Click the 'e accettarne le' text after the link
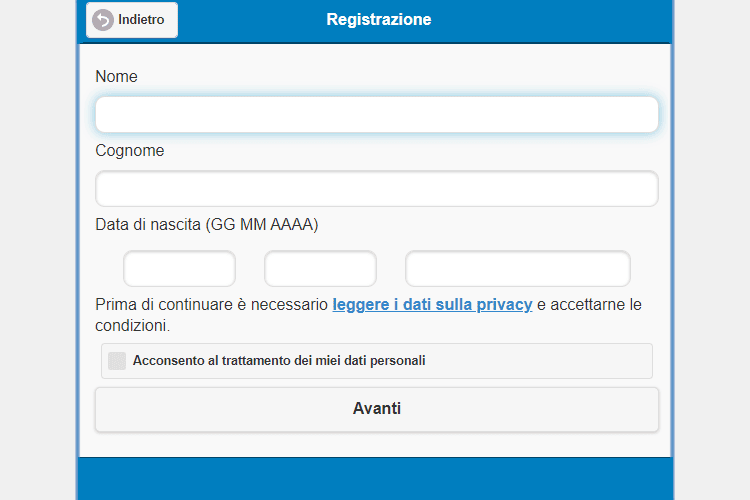 click(589, 305)
